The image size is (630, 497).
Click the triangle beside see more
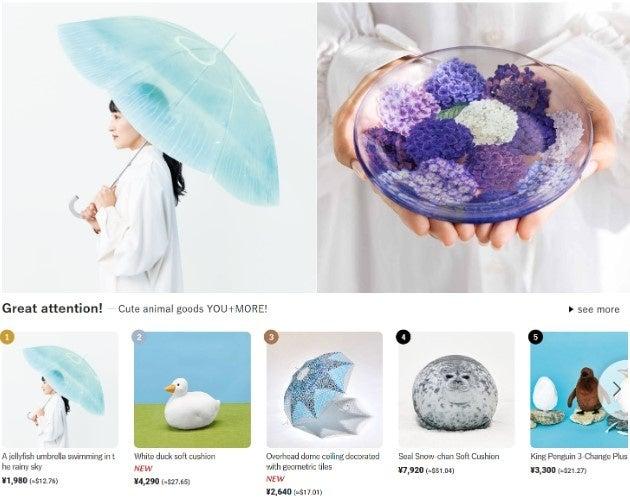(x=571, y=309)
